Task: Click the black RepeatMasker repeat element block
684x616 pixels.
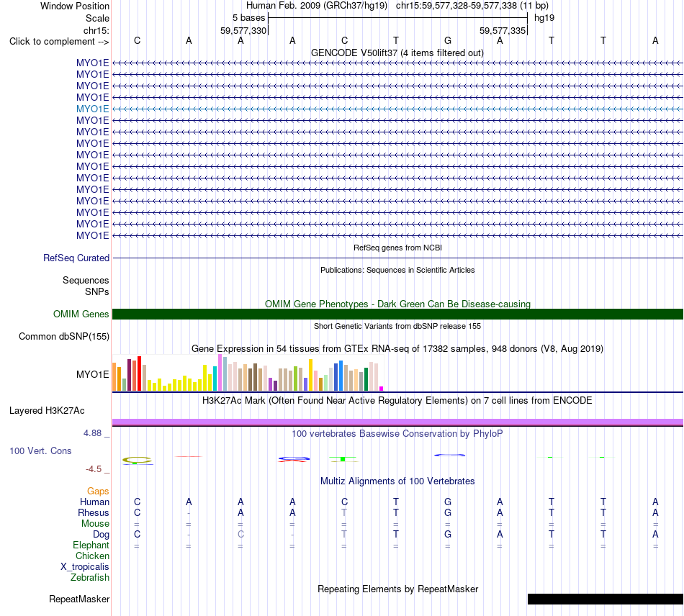Action: pos(606,599)
